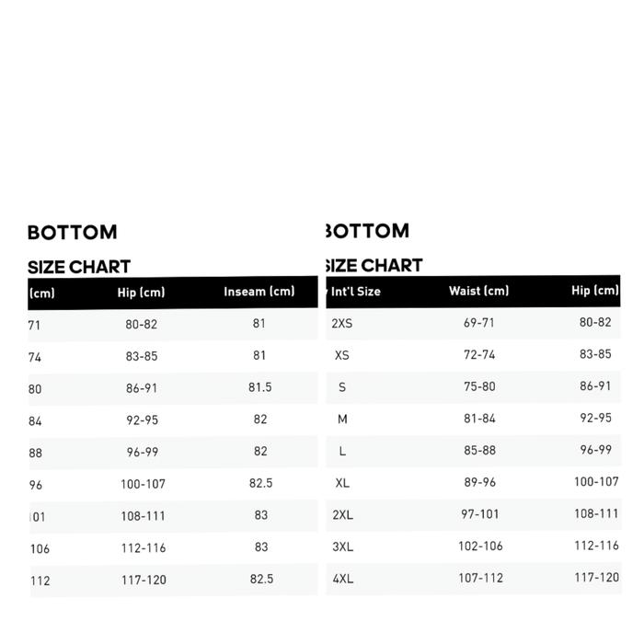Select waist measurement 107-112
The height and width of the screenshot is (644, 644).
tap(480, 579)
